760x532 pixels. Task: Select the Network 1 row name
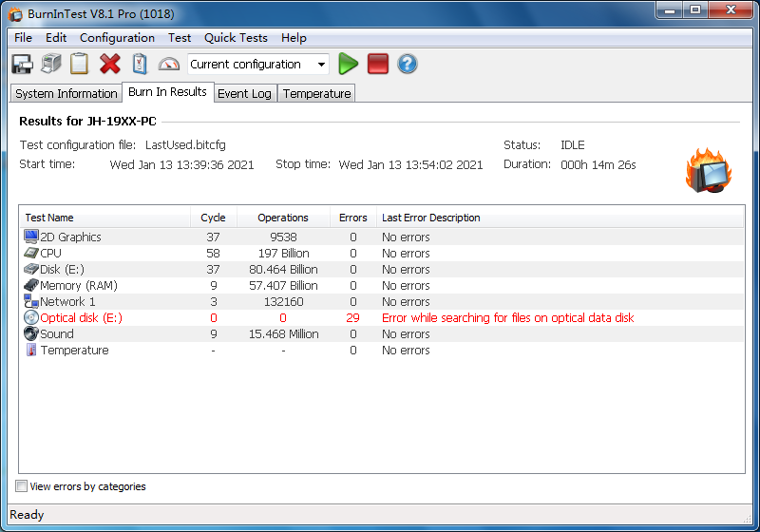(x=67, y=301)
